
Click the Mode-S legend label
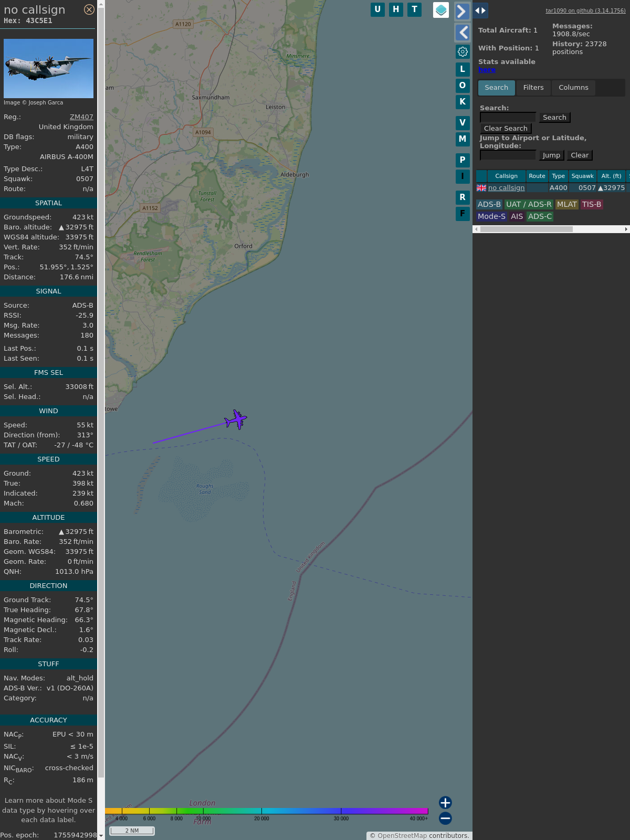491,217
